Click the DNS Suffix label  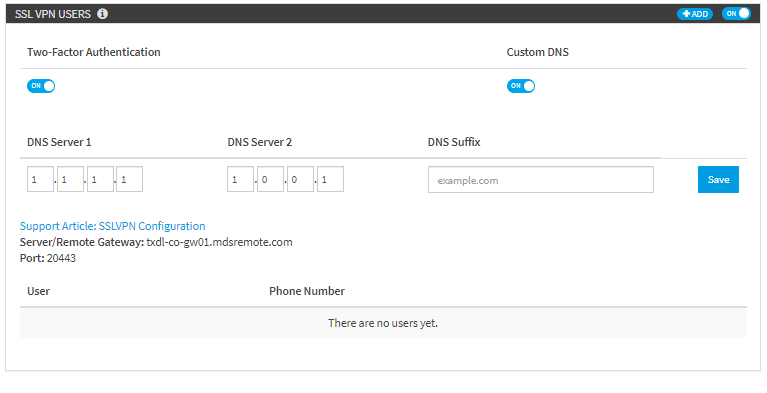point(454,142)
